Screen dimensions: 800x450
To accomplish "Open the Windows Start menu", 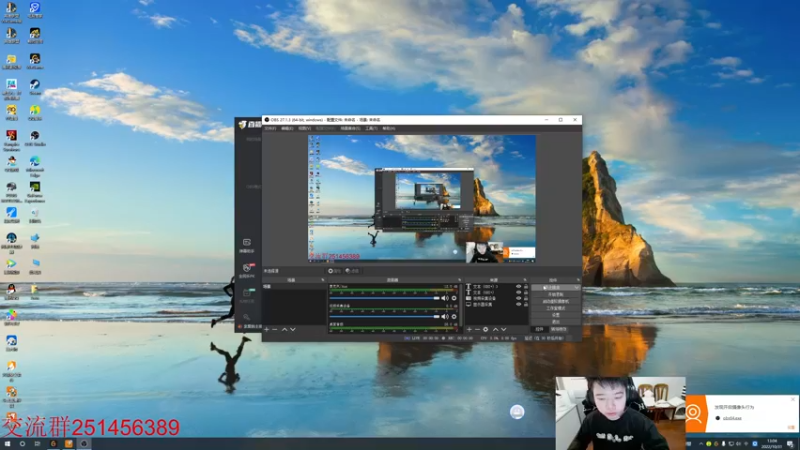I will (x=7, y=444).
